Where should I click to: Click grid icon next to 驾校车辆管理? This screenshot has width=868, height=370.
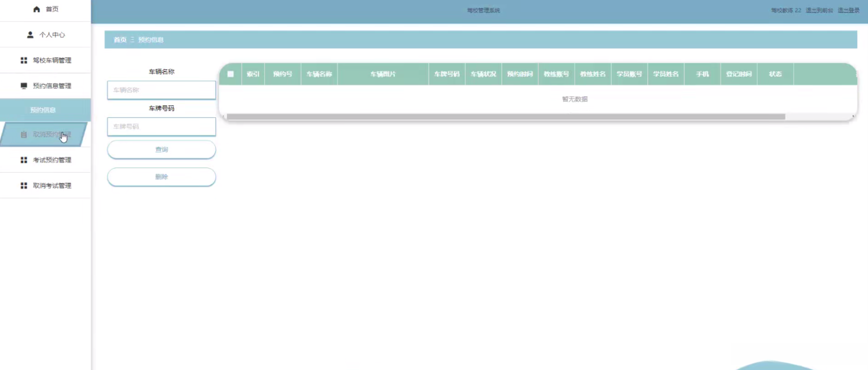pyautogui.click(x=24, y=60)
